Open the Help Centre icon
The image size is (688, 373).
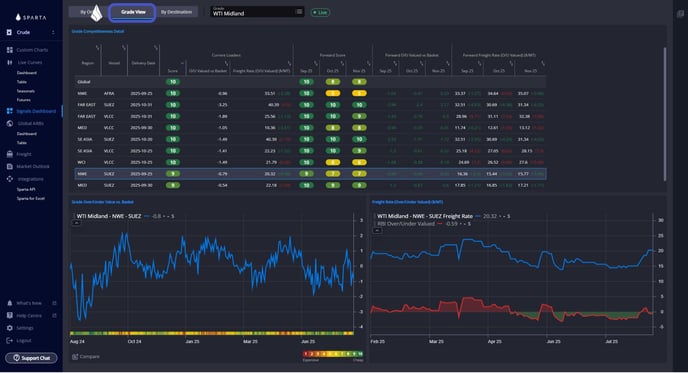click(x=10, y=316)
